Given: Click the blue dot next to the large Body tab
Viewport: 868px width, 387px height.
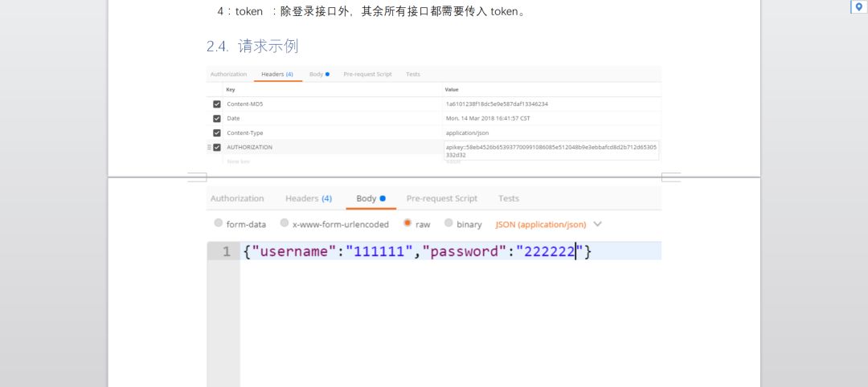Looking at the screenshot, I should (x=383, y=198).
